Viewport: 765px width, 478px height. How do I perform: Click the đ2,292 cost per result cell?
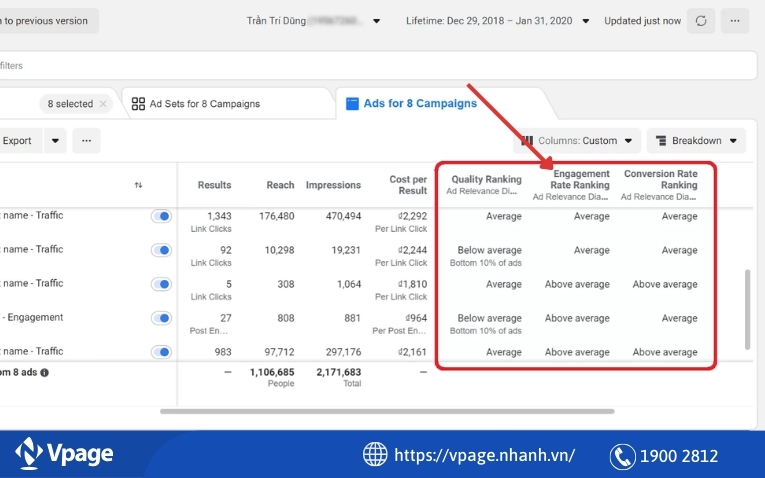[412, 216]
